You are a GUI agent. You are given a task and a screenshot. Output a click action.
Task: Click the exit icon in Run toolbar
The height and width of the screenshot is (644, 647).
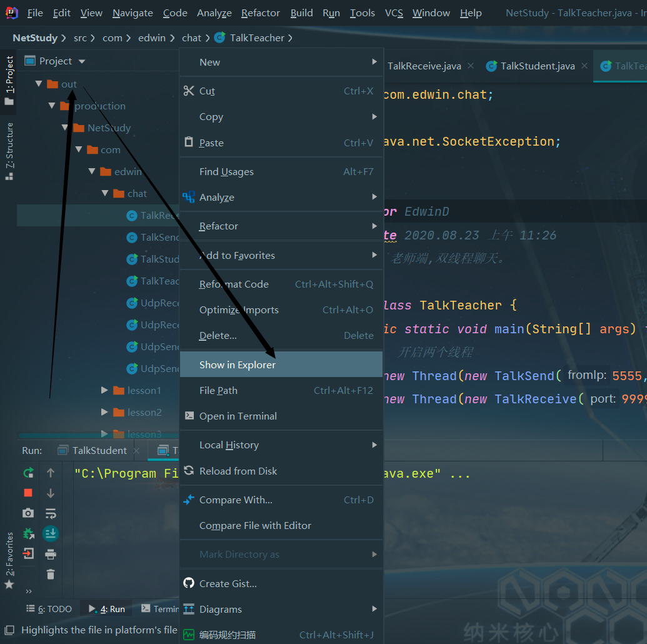click(x=28, y=553)
